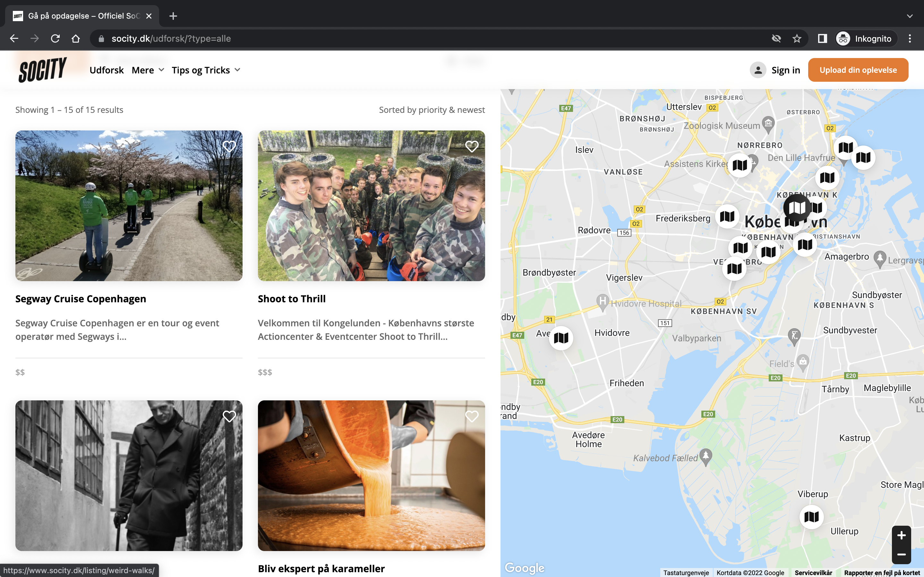Open a new browser tab
This screenshot has height=577, width=924.
(173, 16)
